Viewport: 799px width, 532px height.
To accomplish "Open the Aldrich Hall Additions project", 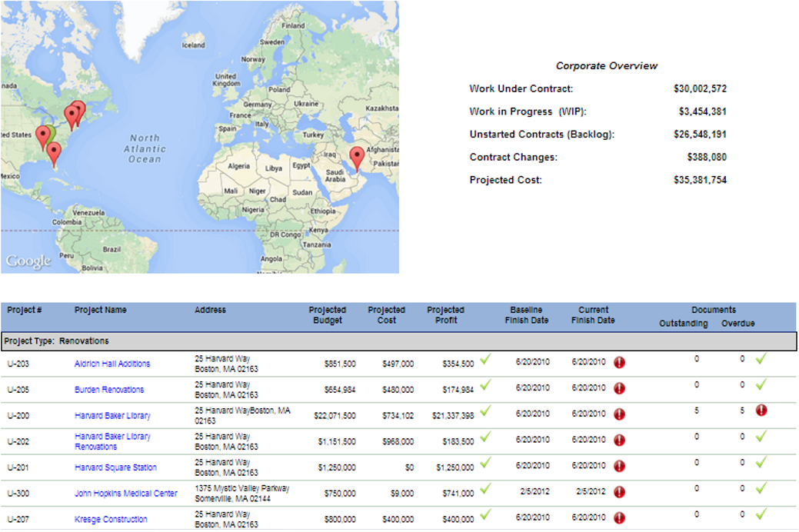I will pyautogui.click(x=112, y=364).
